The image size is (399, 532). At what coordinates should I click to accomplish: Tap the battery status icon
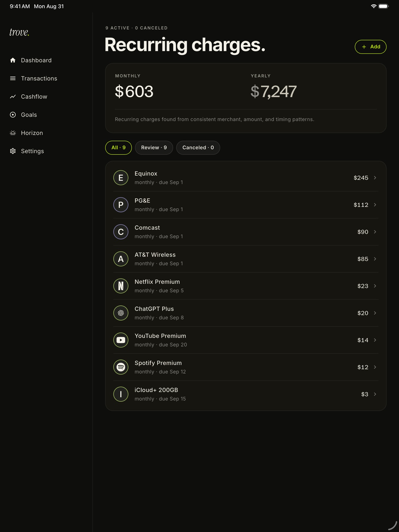pos(384,6)
